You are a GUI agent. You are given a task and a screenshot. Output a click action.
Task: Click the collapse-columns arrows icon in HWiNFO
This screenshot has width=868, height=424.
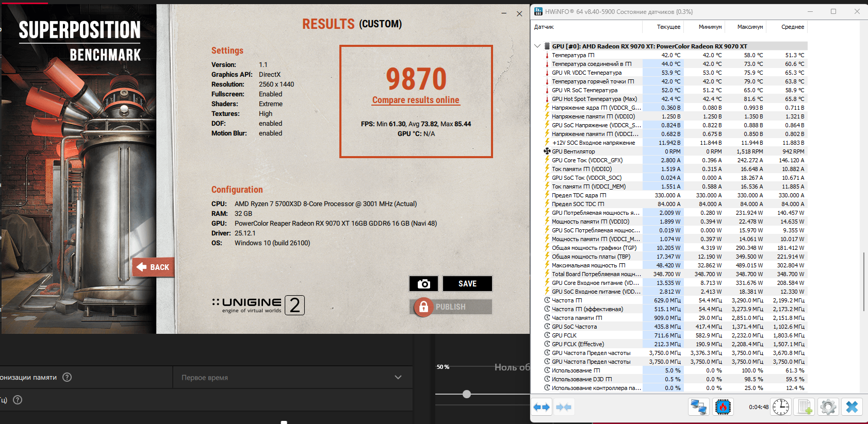click(564, 407)
